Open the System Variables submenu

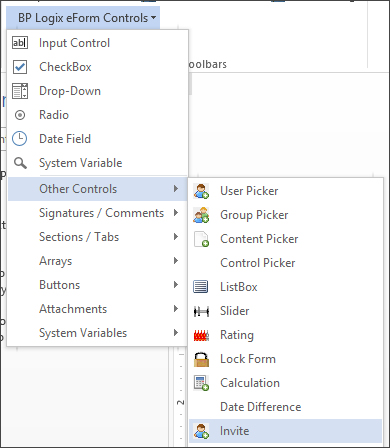click(x=97, y=333)
